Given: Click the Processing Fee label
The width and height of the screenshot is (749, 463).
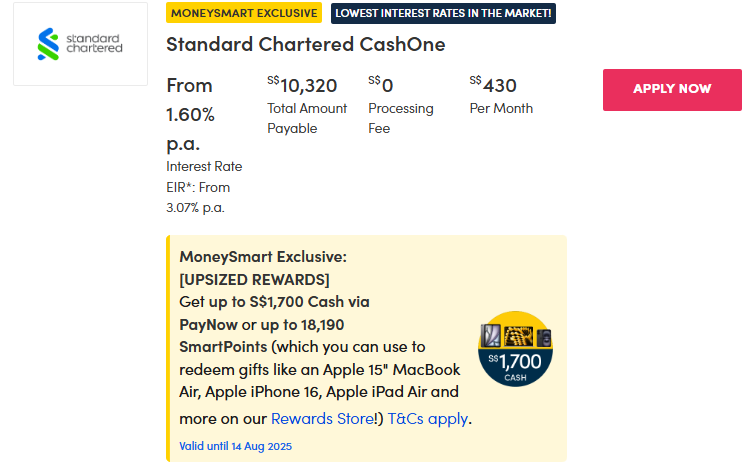Looking at the screenshot, I should pos(402,118).
